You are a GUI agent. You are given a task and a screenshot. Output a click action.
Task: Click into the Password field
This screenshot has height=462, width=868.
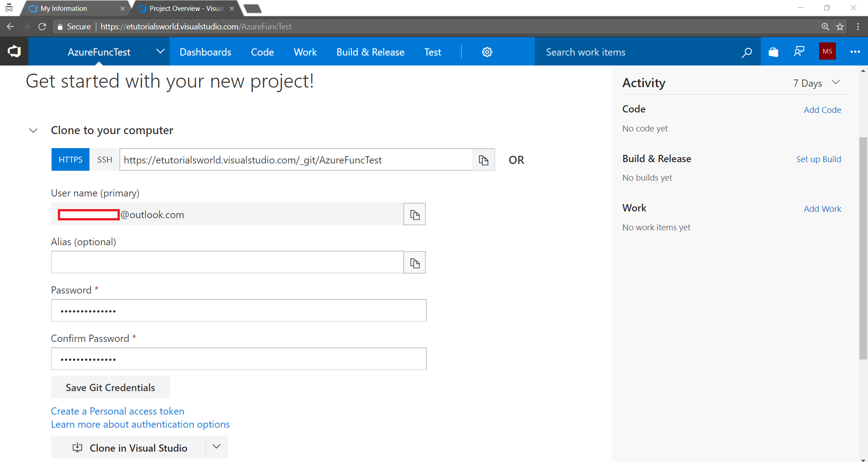tap(239, 310)
